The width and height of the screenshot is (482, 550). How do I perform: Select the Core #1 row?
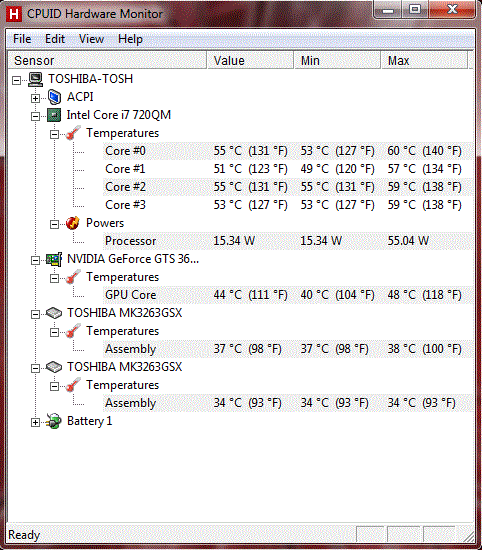coord(288,169)
